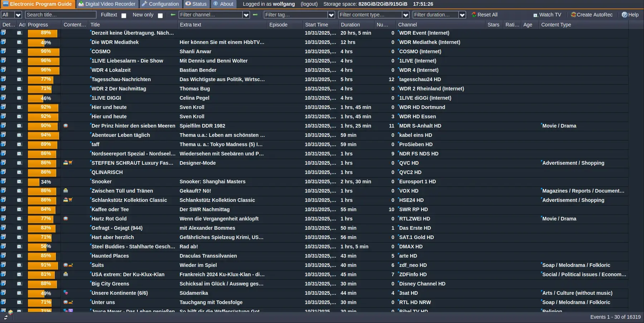
Task: Open details for the COSMO event
Action: (3, 51)
